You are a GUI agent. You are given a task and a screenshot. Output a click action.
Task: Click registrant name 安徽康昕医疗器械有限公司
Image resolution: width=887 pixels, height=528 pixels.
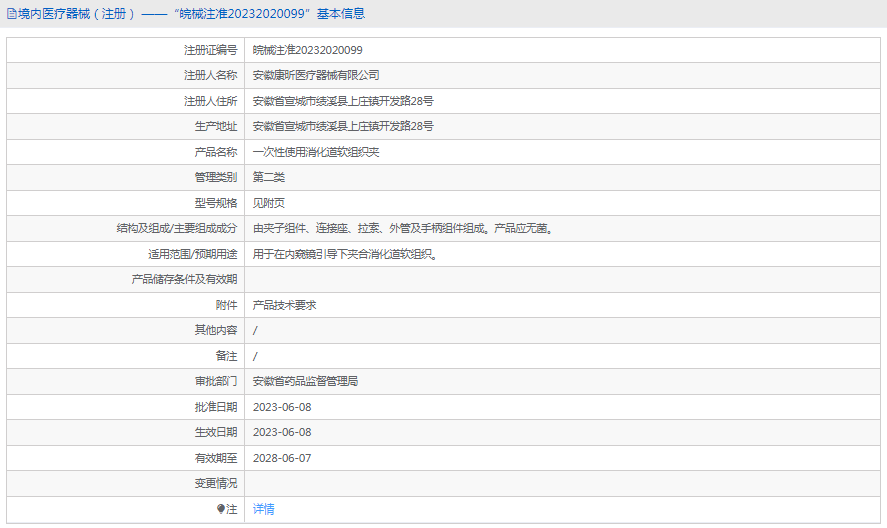pos(316,75)
